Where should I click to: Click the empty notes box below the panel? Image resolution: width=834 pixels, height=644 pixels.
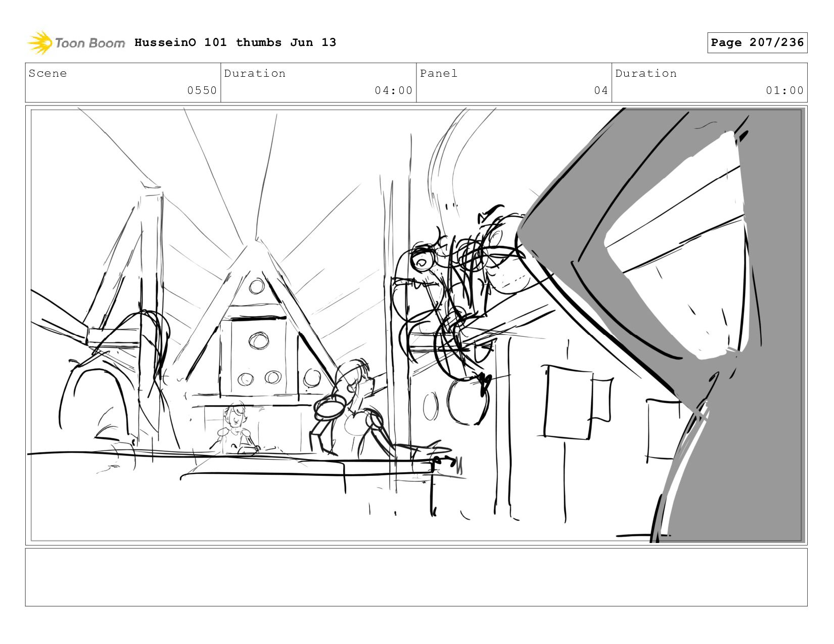416,577
